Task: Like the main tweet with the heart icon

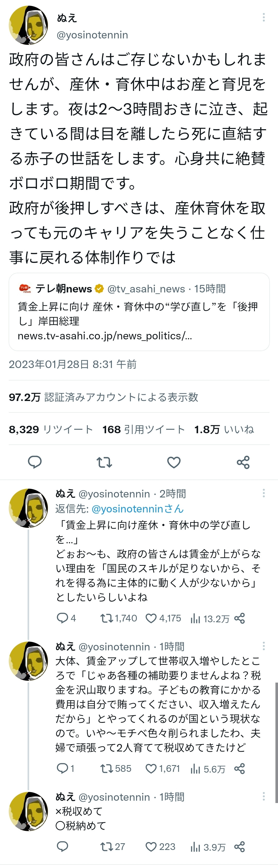Action: (174, 462)
